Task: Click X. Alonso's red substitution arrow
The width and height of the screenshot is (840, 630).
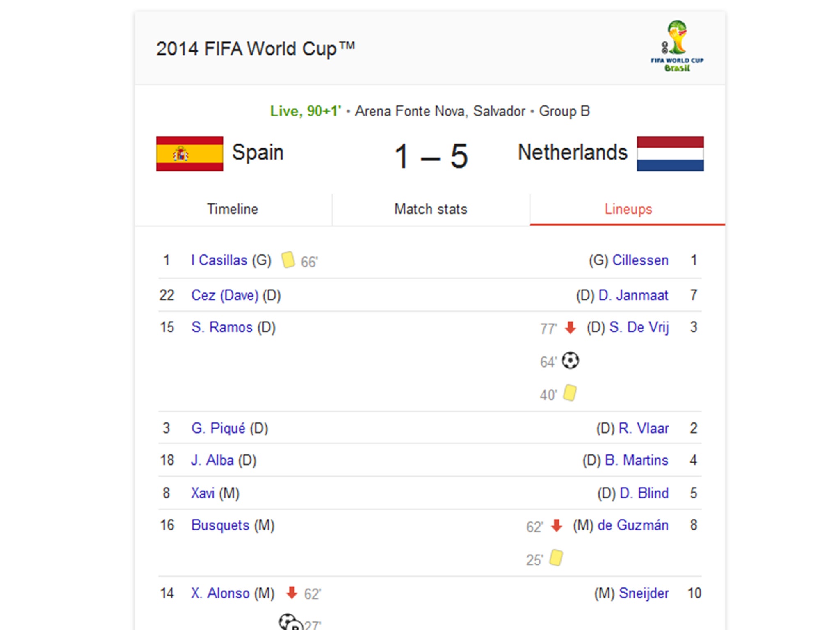Action: [x=292, y=593]
